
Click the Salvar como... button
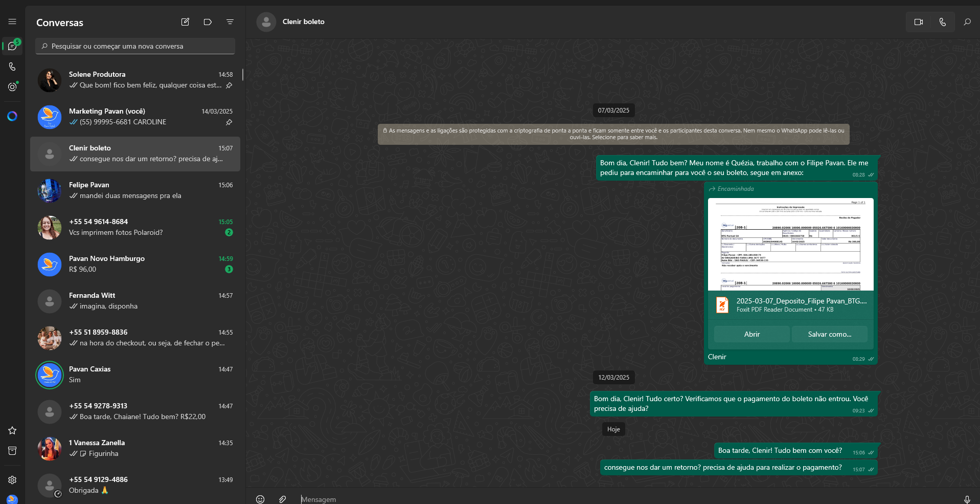(829, 334)
